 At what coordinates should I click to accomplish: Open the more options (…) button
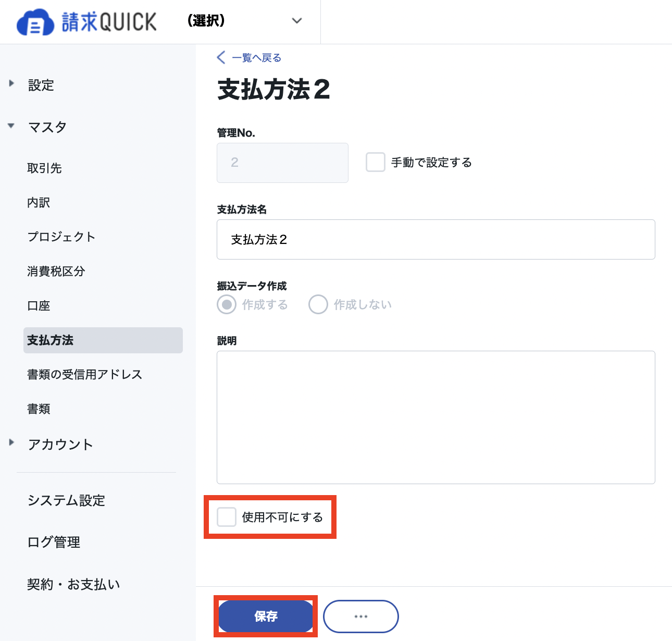(361, 617)
